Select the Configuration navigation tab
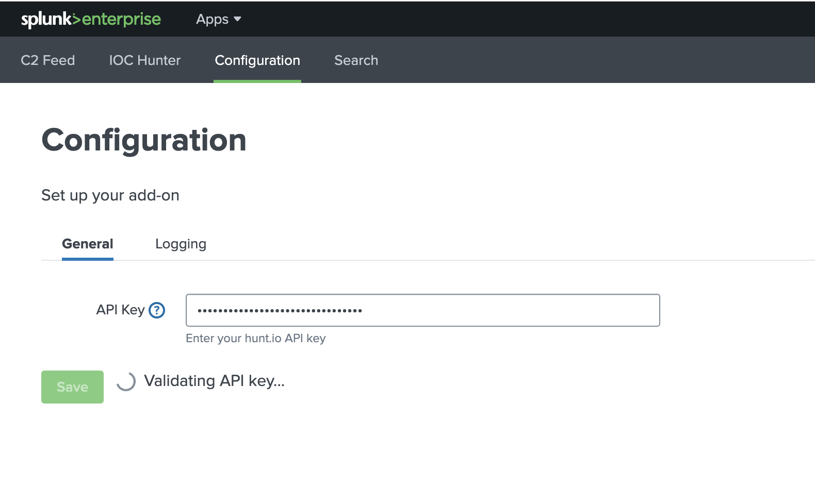Image resolution: width=815 pixels, height=504 pixels. [257, 60]
